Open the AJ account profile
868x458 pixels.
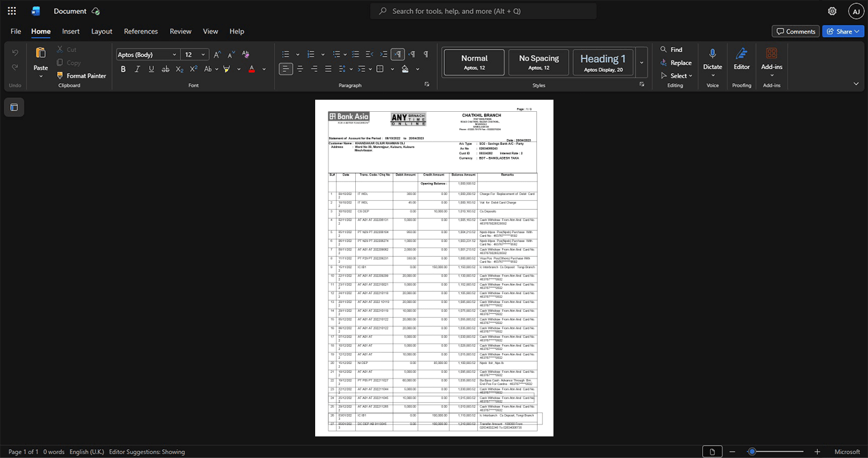856,11
